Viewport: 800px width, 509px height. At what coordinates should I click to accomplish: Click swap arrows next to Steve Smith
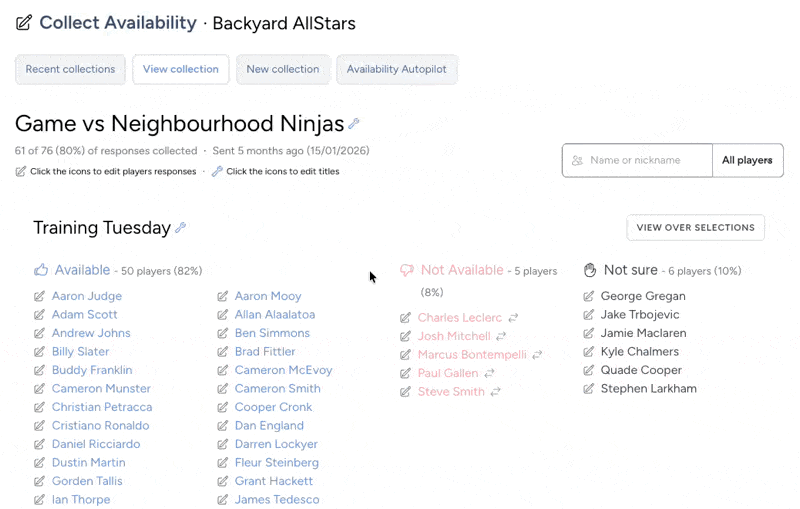pyautogui.click(x=495, y=392)
